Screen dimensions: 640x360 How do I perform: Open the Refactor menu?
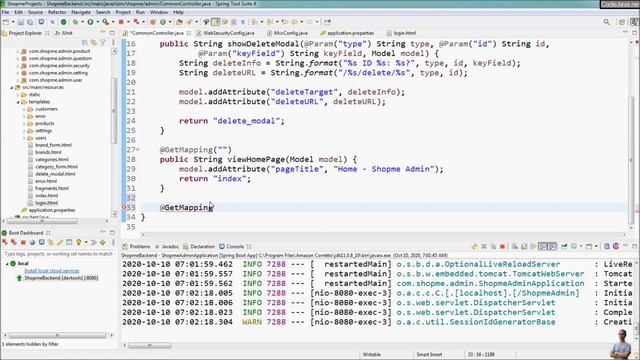pyautogui.click(x=57, y=12)
